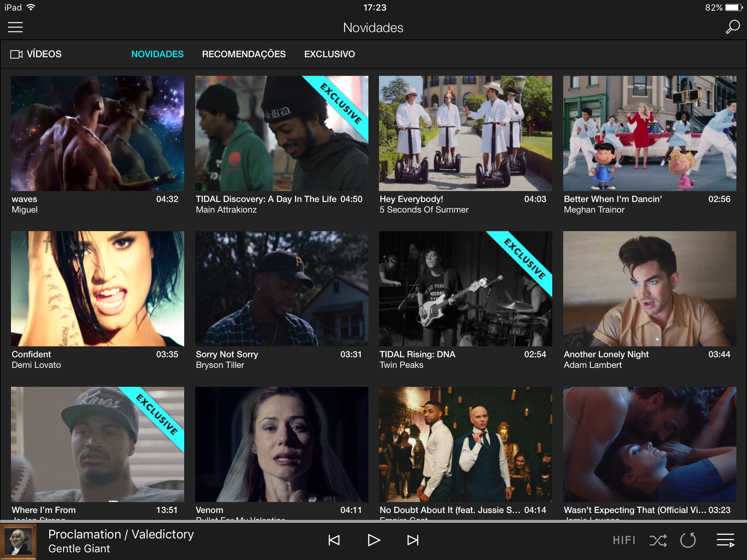Open the hamburger menu
This screenshot has height=560, width=747.
15,27
